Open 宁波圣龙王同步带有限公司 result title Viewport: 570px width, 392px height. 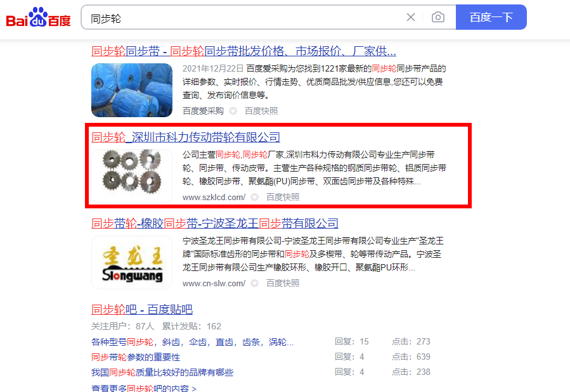click(215, 223)
